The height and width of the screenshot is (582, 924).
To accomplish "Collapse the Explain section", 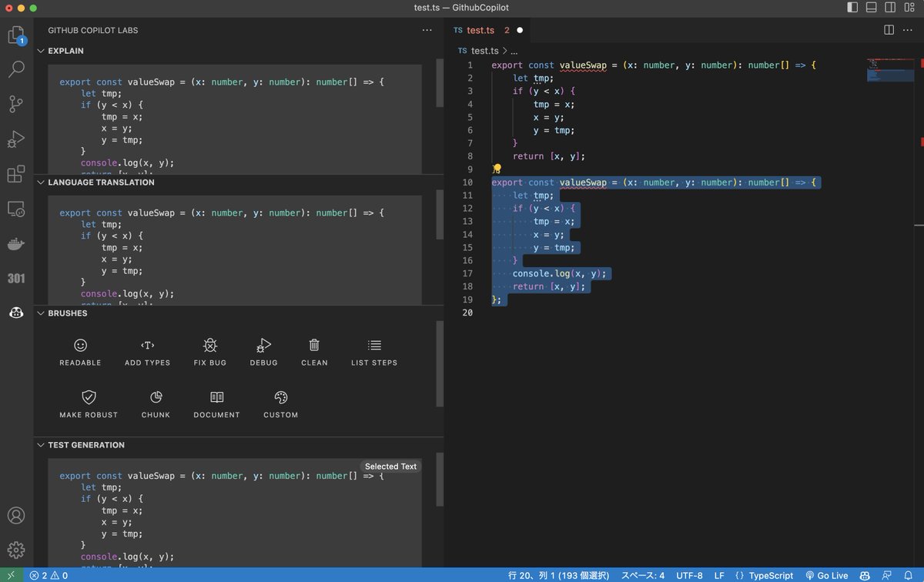I will click(x=42, y=51).
